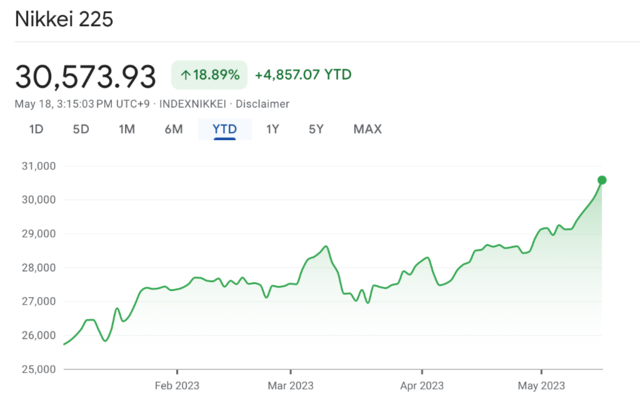This screenshot has height=408, width=640.
Task: Show the 6M chart view
Action: [x=174, y=129]
